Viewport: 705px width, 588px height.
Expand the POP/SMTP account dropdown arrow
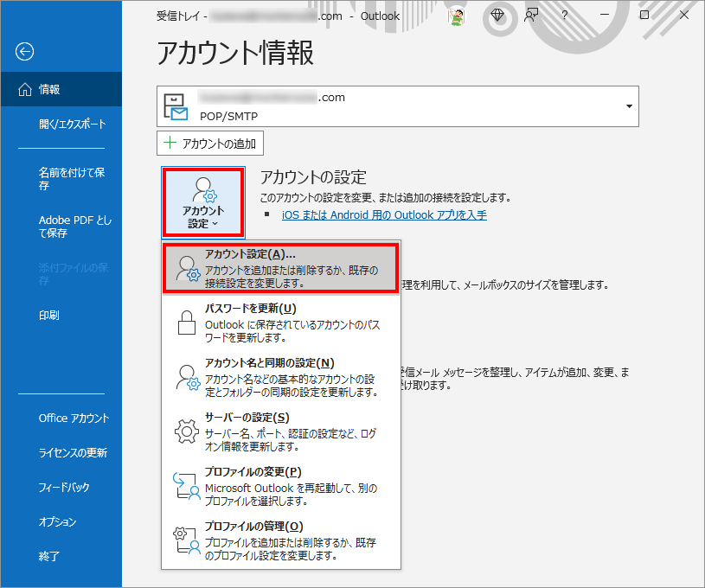629,106
